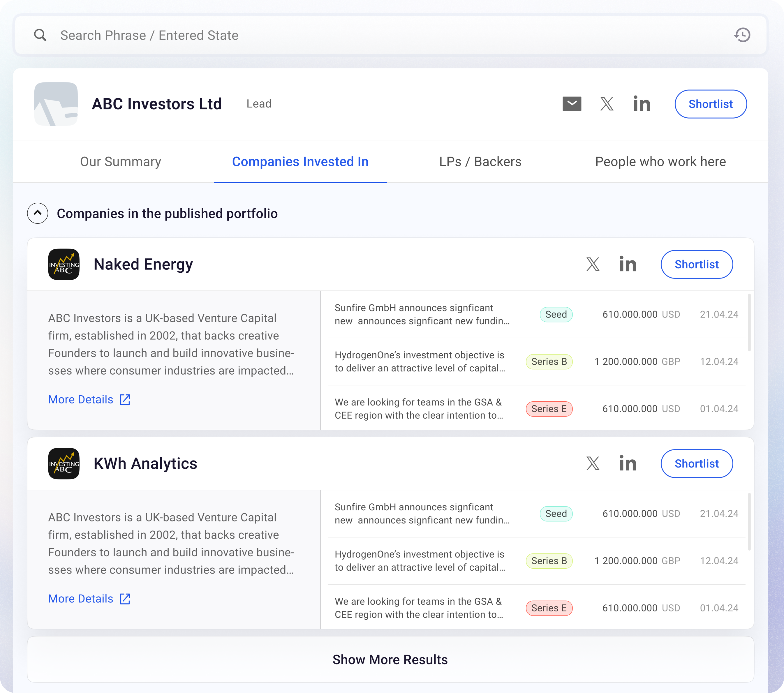Click the Naked Energy company name
The width and height of the screenshot is (784, 693).
pyautogui.click(x=143, y=264)
